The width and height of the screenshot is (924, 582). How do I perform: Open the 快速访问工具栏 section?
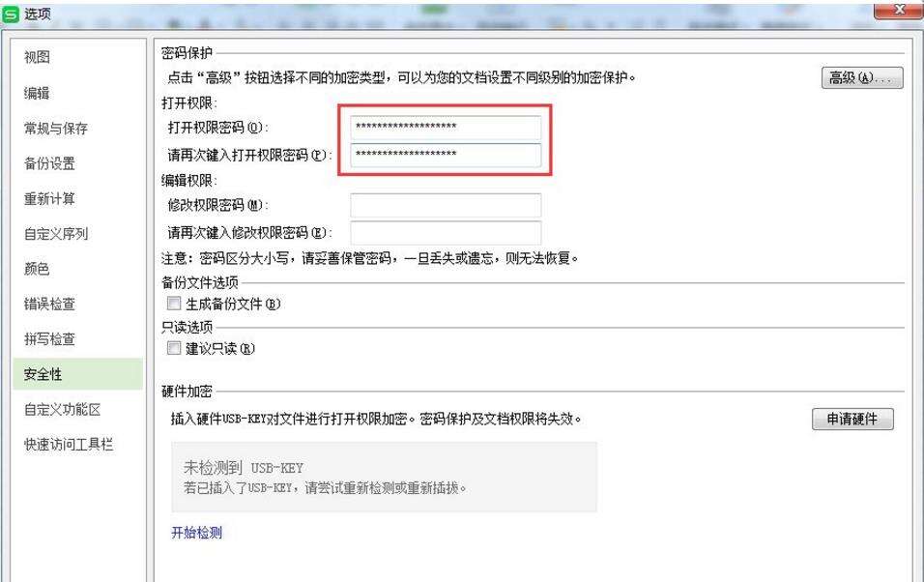click(69, 445)
